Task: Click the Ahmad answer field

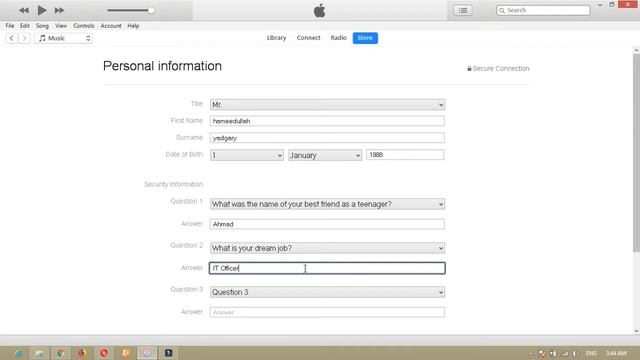Action: tap(327, 224)
